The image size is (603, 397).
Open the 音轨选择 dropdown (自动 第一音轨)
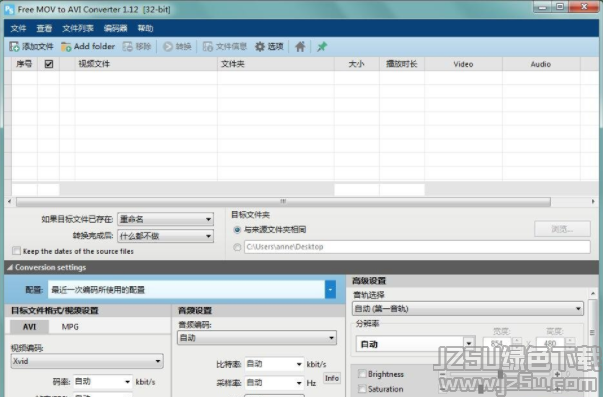[x=468, y=309]
